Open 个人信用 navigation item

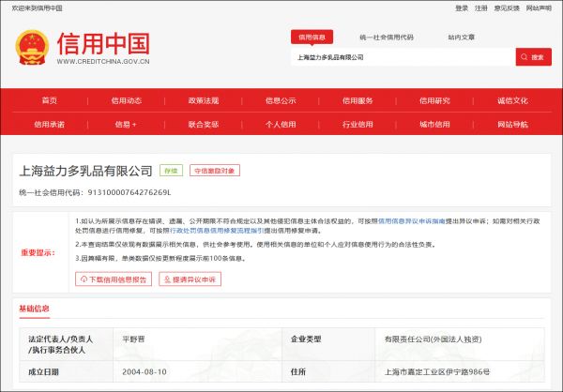[281, 124]
